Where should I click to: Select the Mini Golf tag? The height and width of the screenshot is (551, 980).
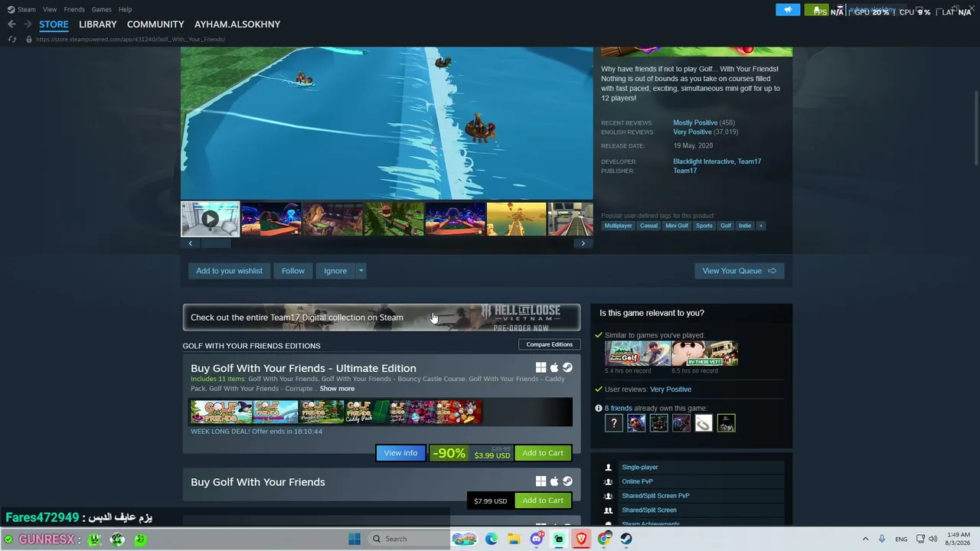677,226
